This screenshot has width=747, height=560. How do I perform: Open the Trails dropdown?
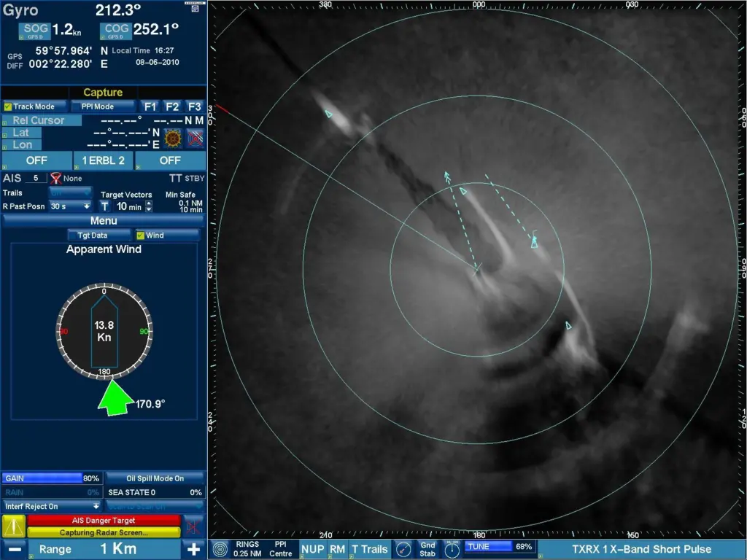coord(70,192)
